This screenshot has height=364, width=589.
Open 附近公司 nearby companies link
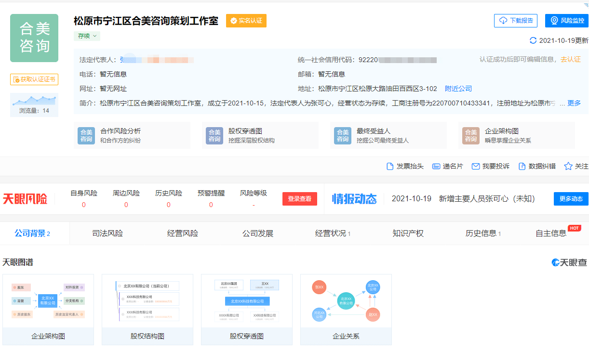(459, 88)
